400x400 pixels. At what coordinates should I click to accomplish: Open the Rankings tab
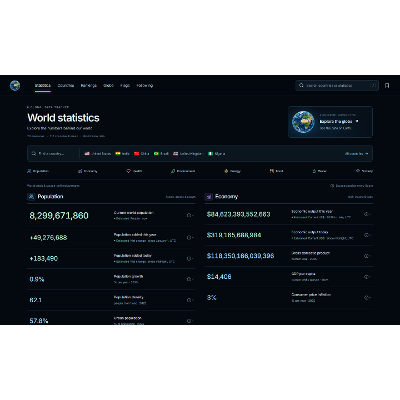click(89, 86)
